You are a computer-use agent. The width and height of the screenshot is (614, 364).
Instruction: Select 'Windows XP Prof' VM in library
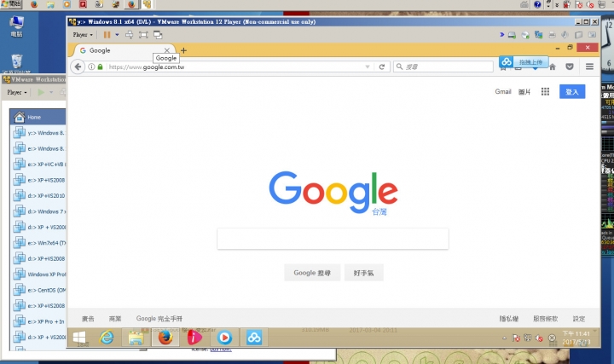38,274
